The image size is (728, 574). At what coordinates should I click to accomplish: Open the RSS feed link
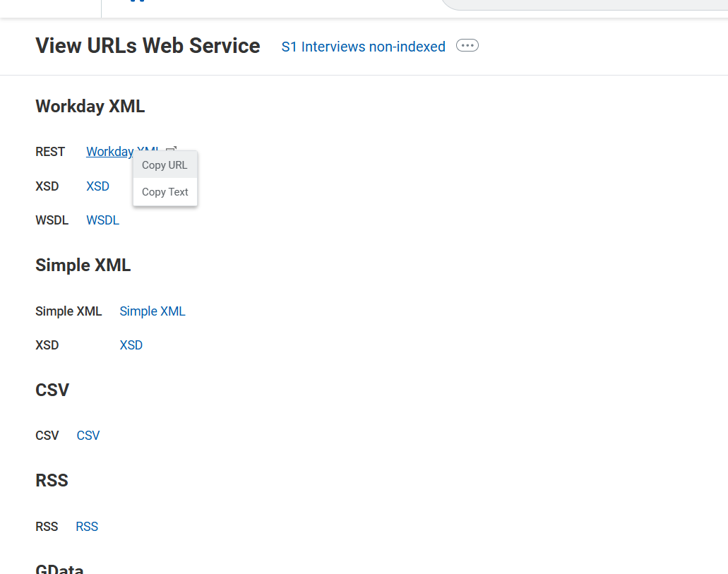(x=86, y=526)
